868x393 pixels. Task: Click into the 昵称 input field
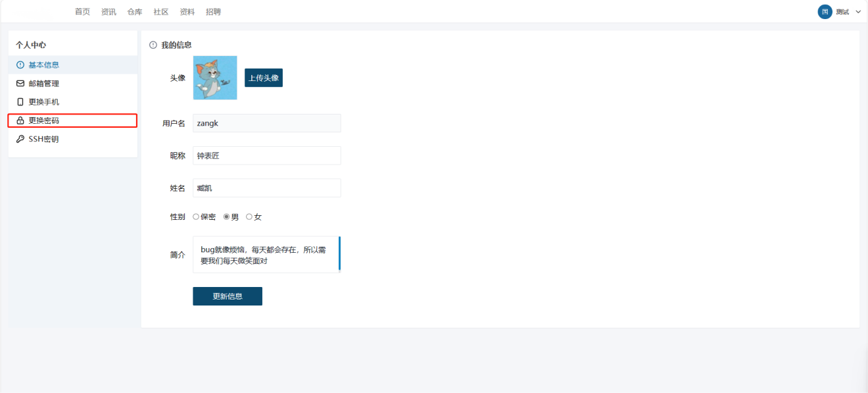(266, 155)
